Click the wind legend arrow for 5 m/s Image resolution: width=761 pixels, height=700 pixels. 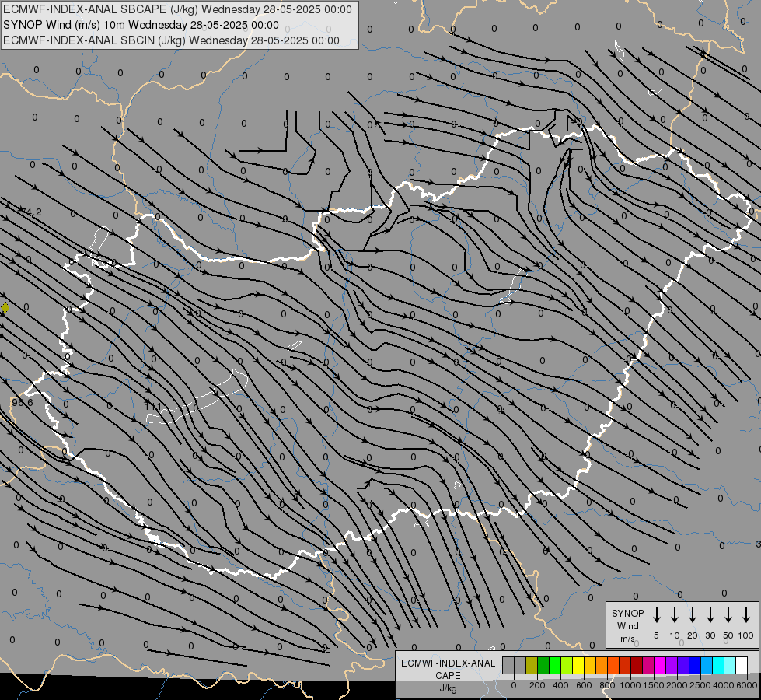tap(656, 615)
